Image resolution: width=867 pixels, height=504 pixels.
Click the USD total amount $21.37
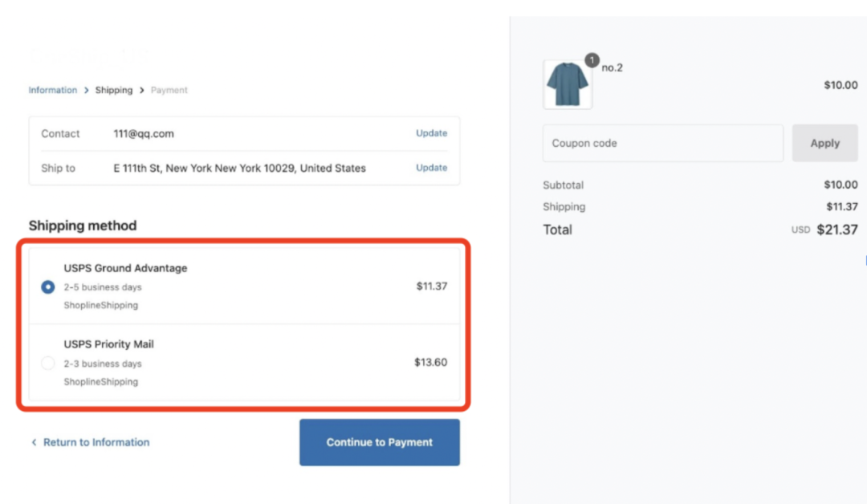click(x=837, y=230)
